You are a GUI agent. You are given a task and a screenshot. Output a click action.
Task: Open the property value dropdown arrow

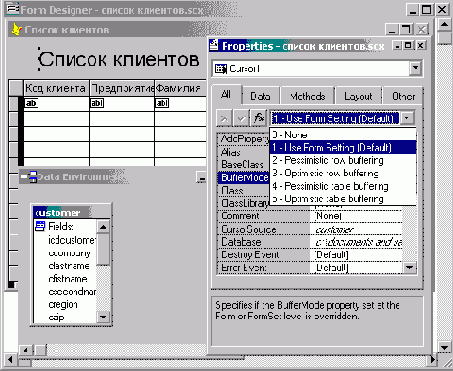[407, 118]
